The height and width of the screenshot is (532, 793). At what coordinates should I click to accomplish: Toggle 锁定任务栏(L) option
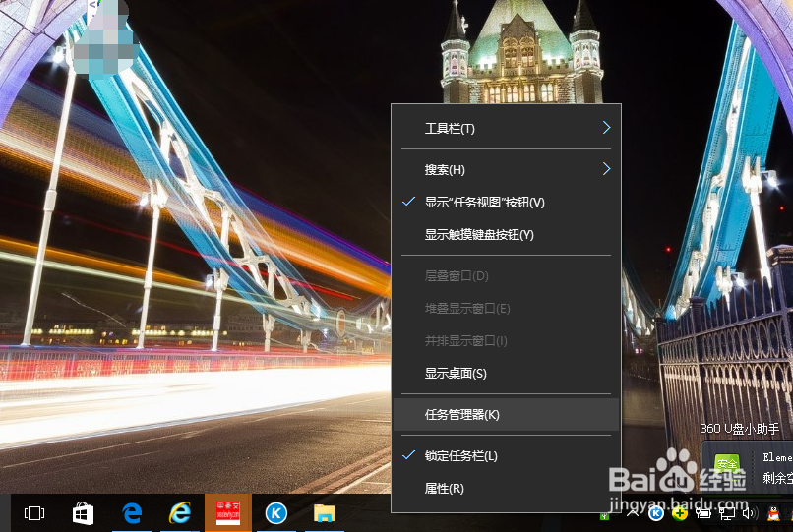tap(506, 456)
